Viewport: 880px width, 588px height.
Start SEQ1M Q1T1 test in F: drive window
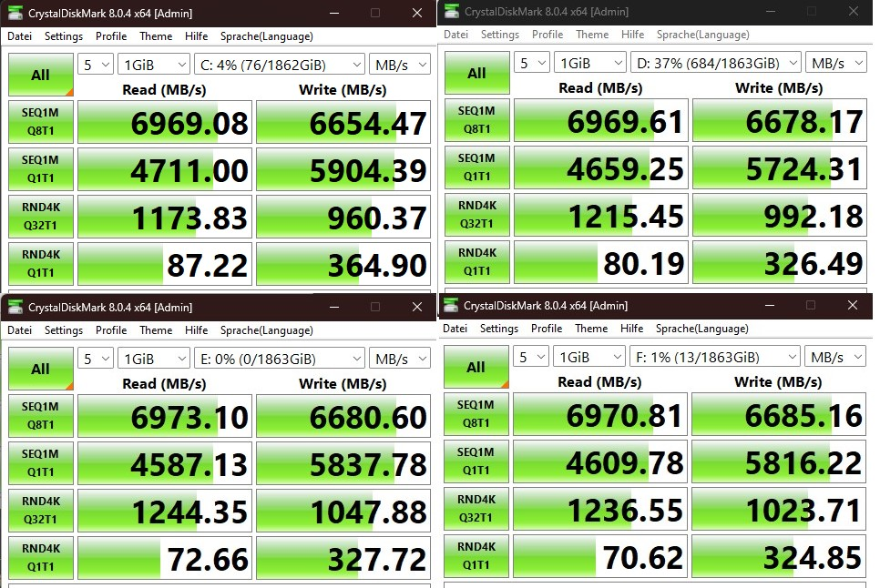click(x=476, y=461)
